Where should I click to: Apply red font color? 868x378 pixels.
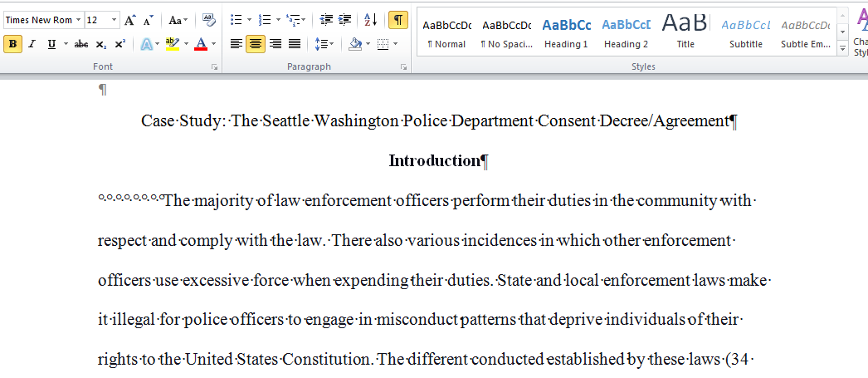(x=201, y=44)
